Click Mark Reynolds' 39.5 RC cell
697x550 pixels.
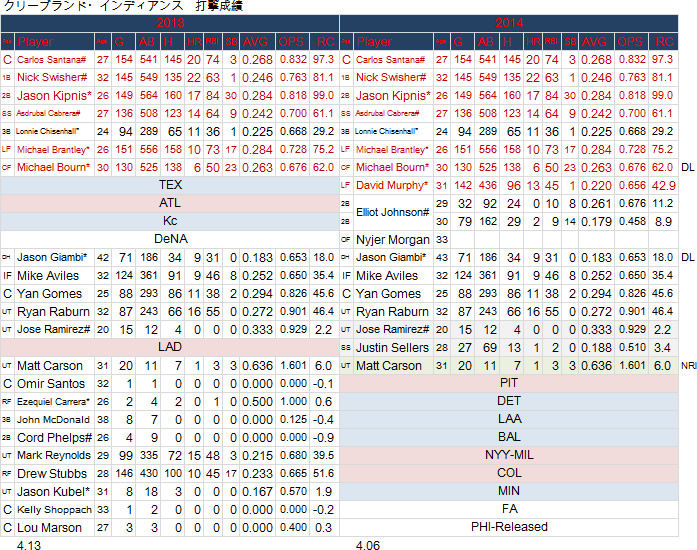point(323,455)
